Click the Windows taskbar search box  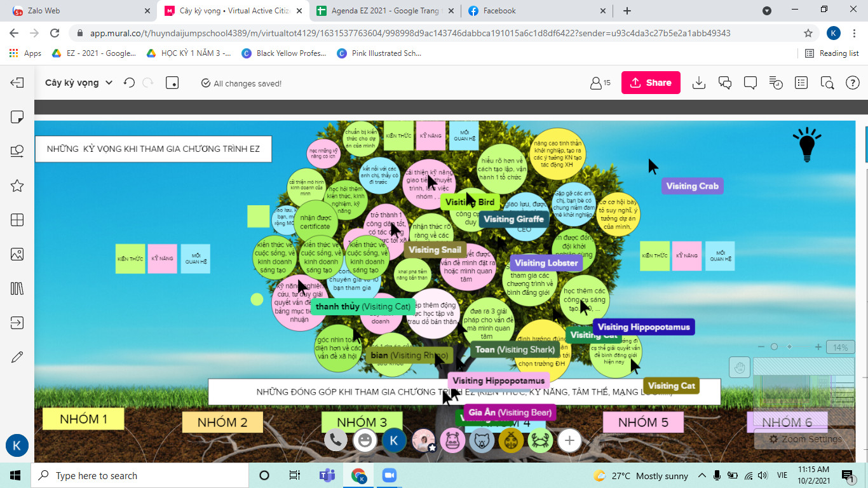coord(140,475)
